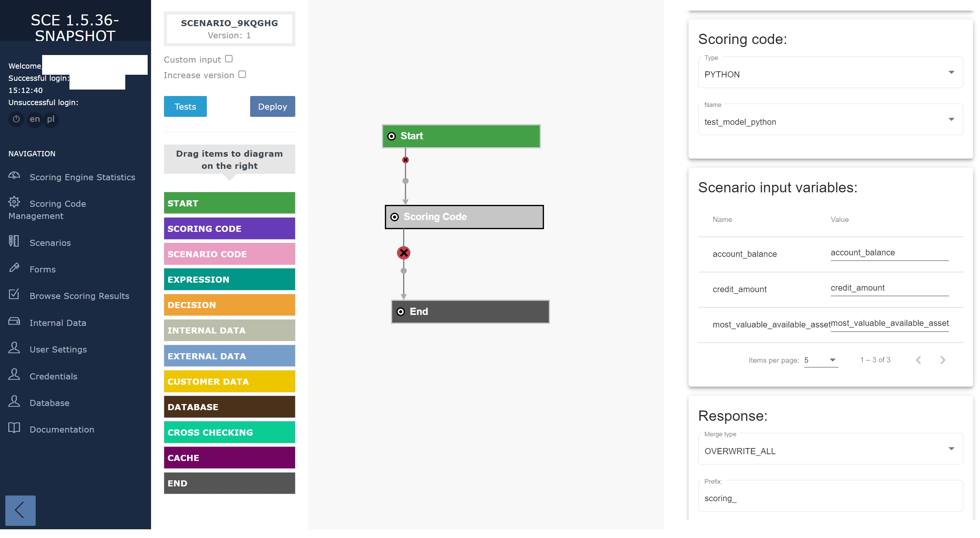The height and width of the screenshot is (538, 980).
Task: Click the red delete connector below Scoring Code
Action: pos(403,253)
